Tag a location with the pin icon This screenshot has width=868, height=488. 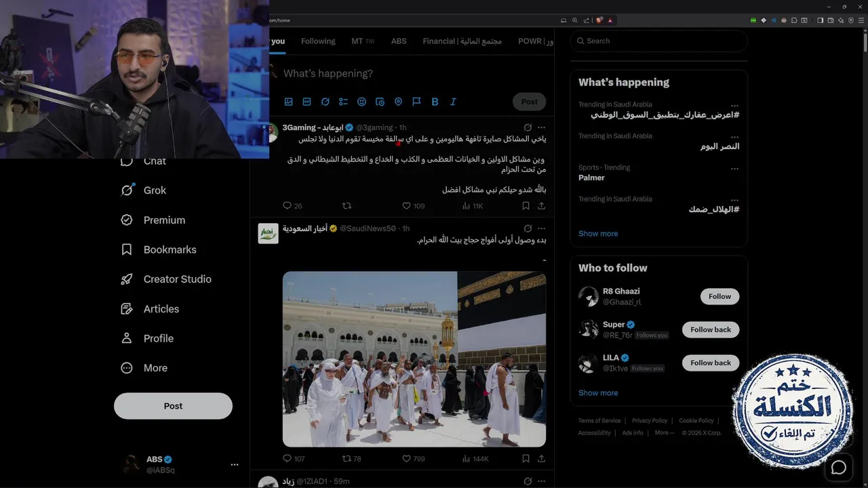pyautogui.click(x=398, y=102)
